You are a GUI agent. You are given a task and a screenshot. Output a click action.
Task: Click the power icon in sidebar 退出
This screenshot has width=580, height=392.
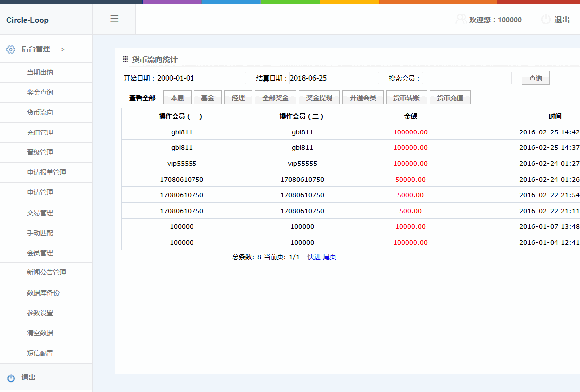tap(11, 378)
